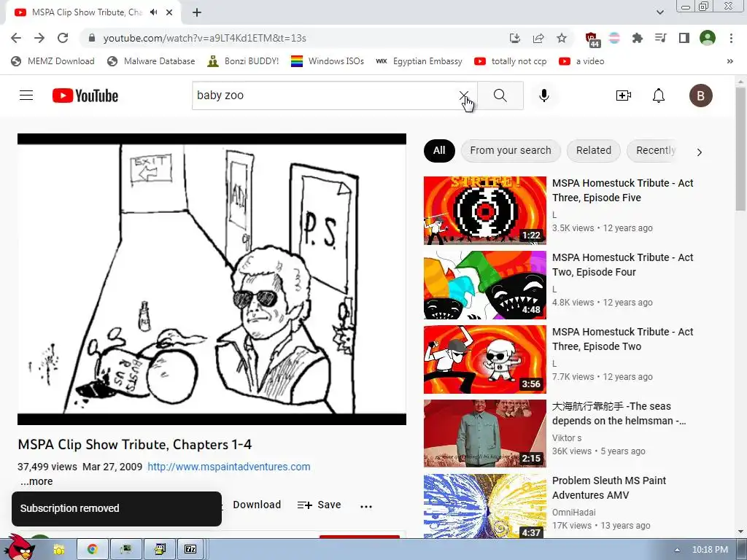Open the folder icon on the taskbar
Viewport: 747px width, 560px height.
(x=59, y=550)
